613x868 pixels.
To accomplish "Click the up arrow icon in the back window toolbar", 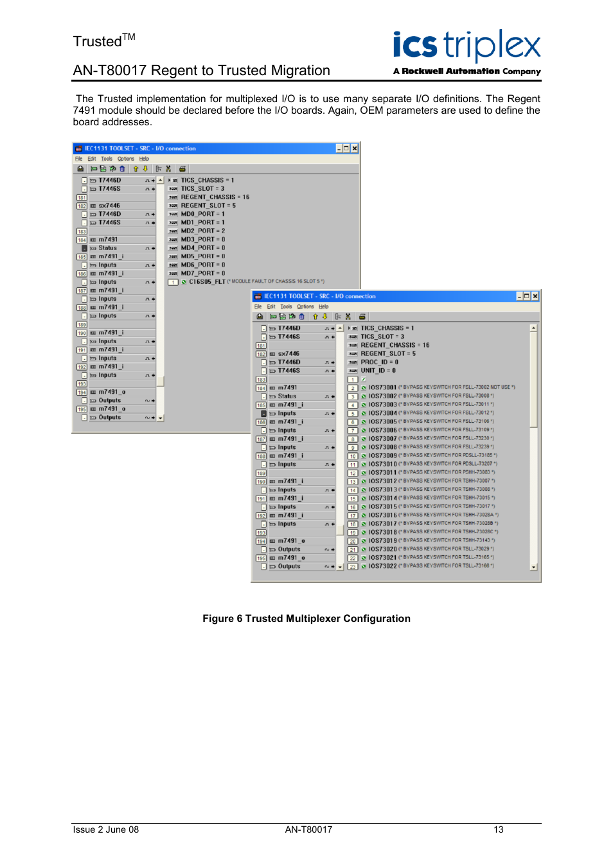I will [x=136, y=169].
